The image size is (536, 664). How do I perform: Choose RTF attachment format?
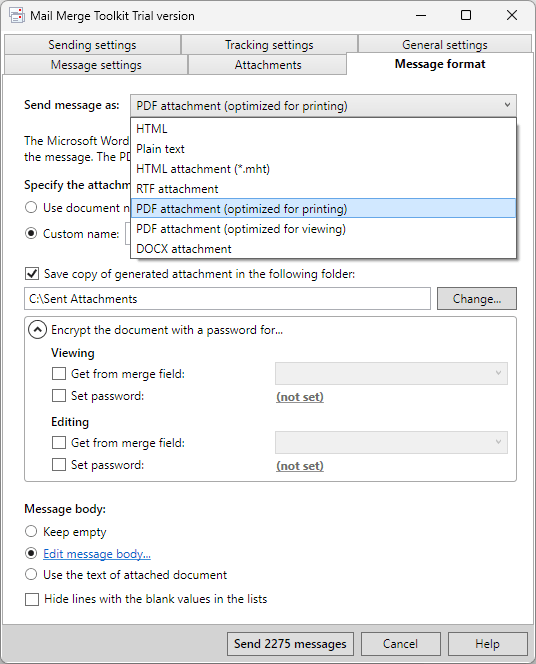(x=323, y=189)
